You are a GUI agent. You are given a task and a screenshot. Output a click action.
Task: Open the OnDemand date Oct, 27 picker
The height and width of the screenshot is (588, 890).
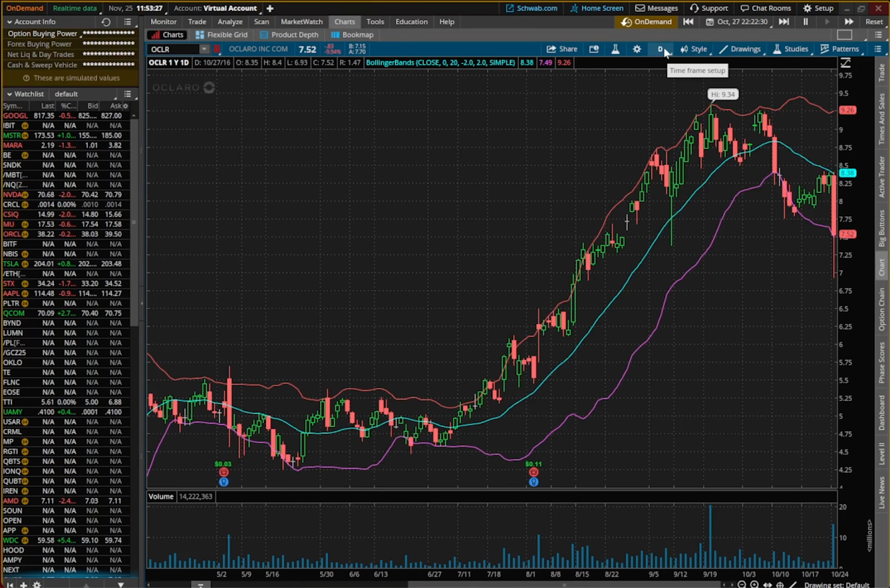tap(737, 22)
